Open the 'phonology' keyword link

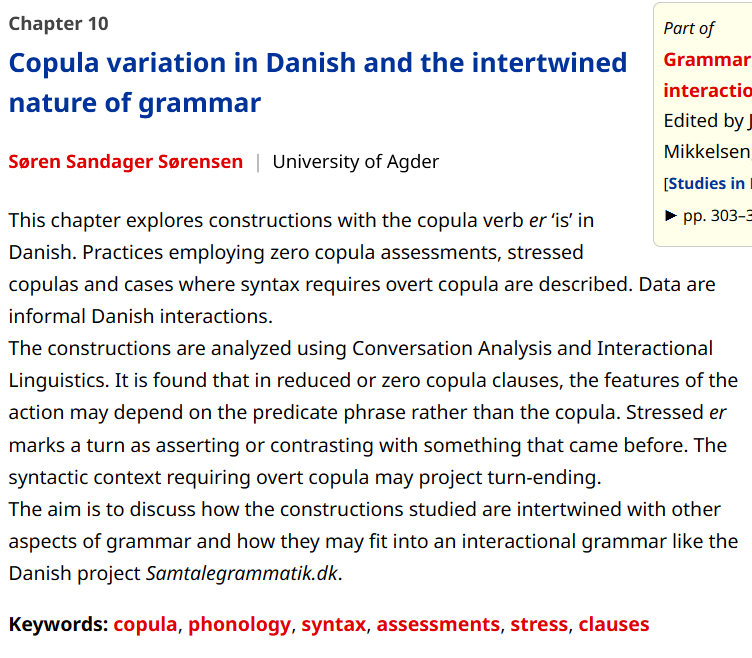[x=239, y=625]
